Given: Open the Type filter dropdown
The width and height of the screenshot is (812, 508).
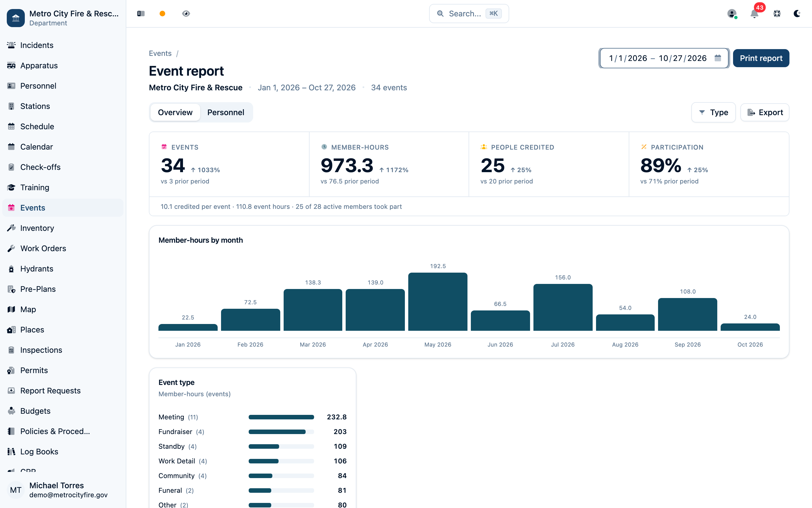Looking at the screenshot, I should pos(713,112).
